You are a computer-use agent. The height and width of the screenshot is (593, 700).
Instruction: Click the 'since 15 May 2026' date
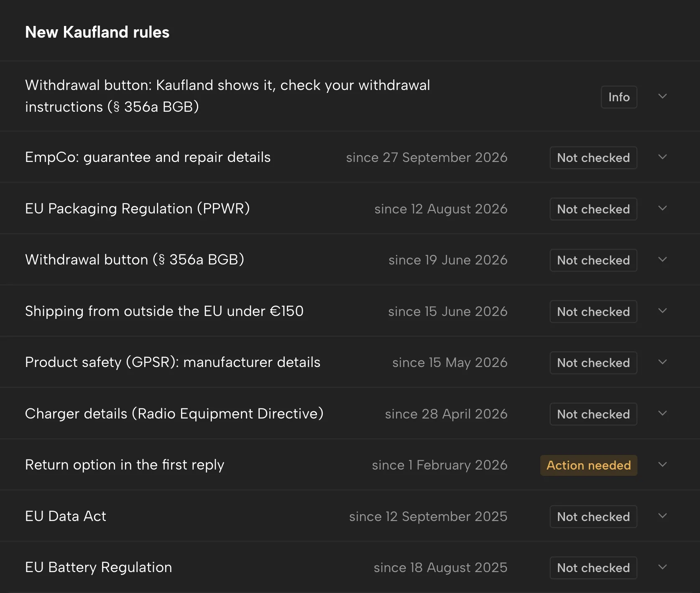(x=450, y=362)
